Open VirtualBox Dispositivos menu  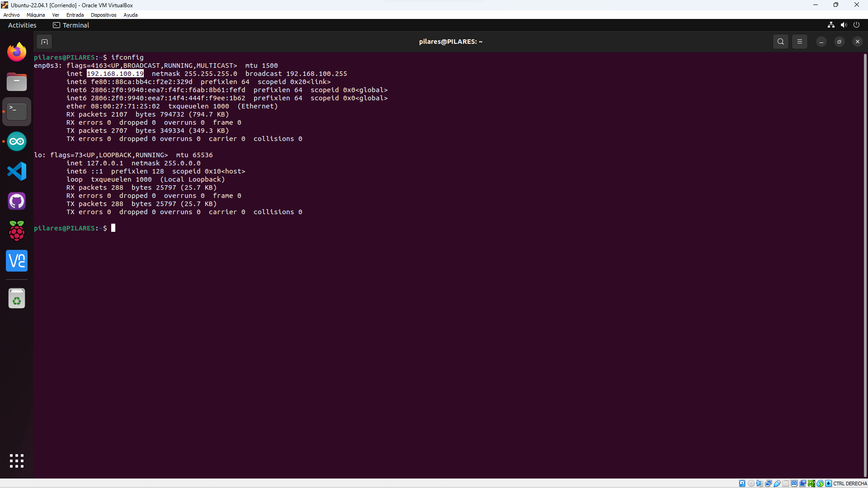[104, 15]
